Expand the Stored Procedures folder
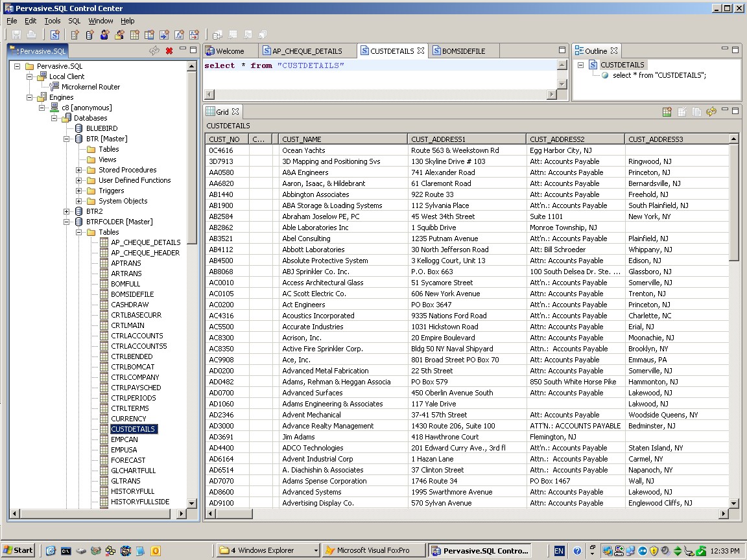This screenshot has height=560, width=747. (x=79, y=170)
